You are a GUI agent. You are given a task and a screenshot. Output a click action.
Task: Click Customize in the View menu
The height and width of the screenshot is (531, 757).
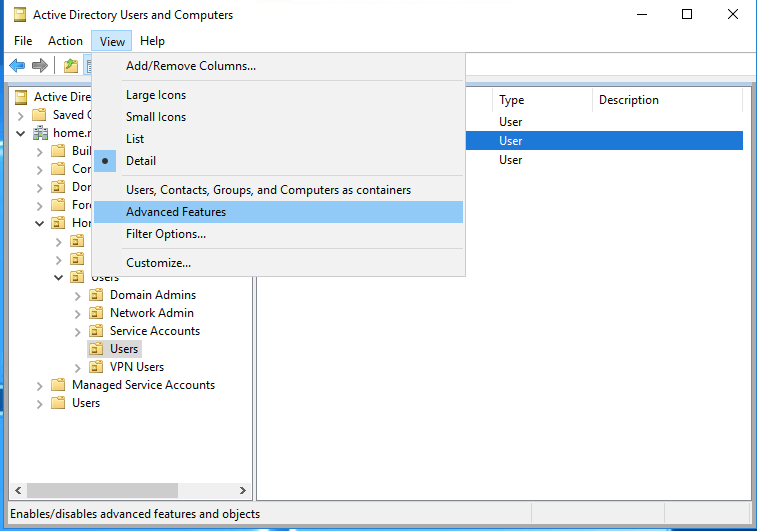coord(158,263)
